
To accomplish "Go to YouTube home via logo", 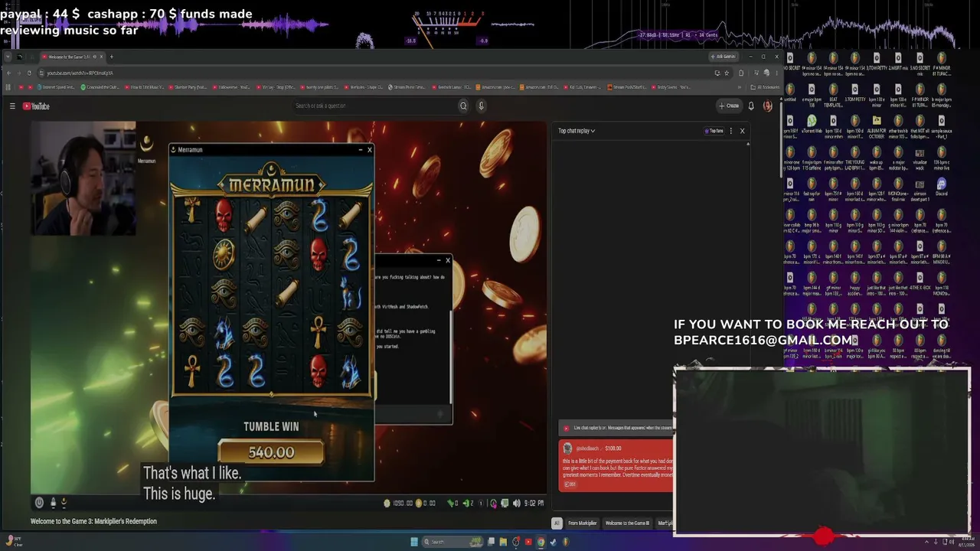I will pos(36,106).
